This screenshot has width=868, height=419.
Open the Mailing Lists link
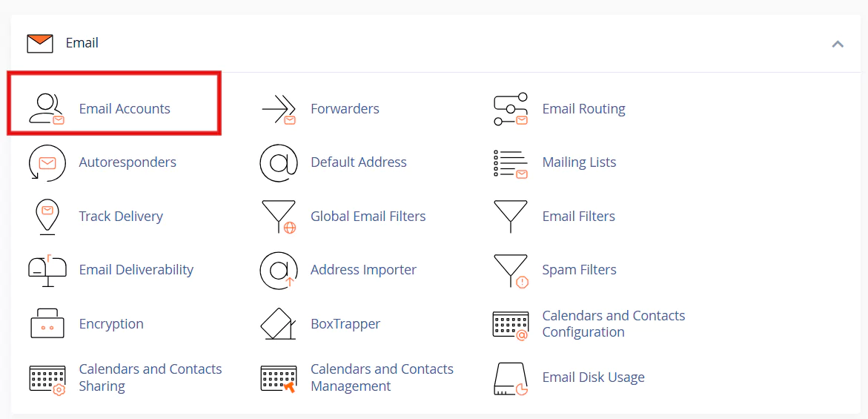[579, 162]
